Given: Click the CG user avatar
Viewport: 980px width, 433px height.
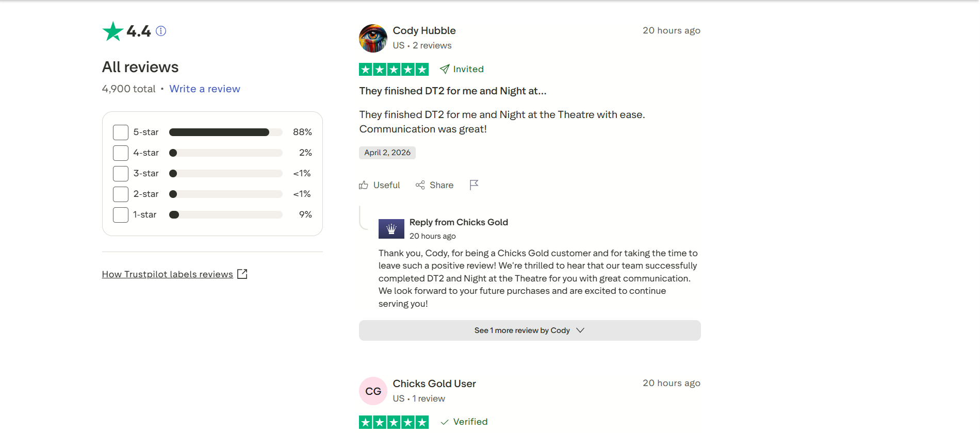Looking at the screenshot, I should pos(373,391).
